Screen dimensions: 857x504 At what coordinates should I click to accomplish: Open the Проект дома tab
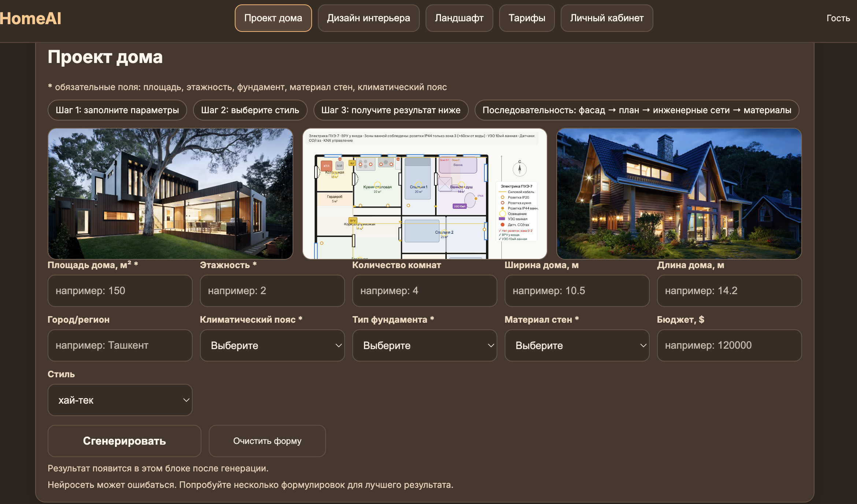(273, 18)
